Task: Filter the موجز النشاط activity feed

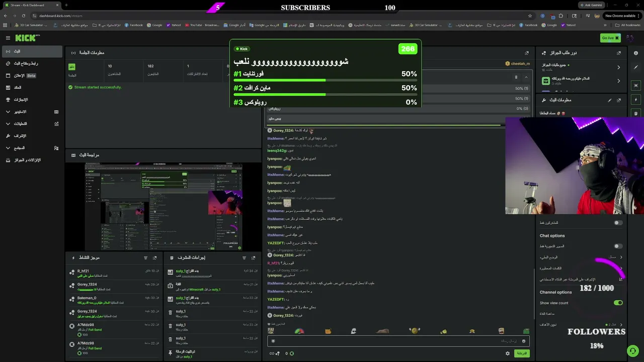Action: 146,258
